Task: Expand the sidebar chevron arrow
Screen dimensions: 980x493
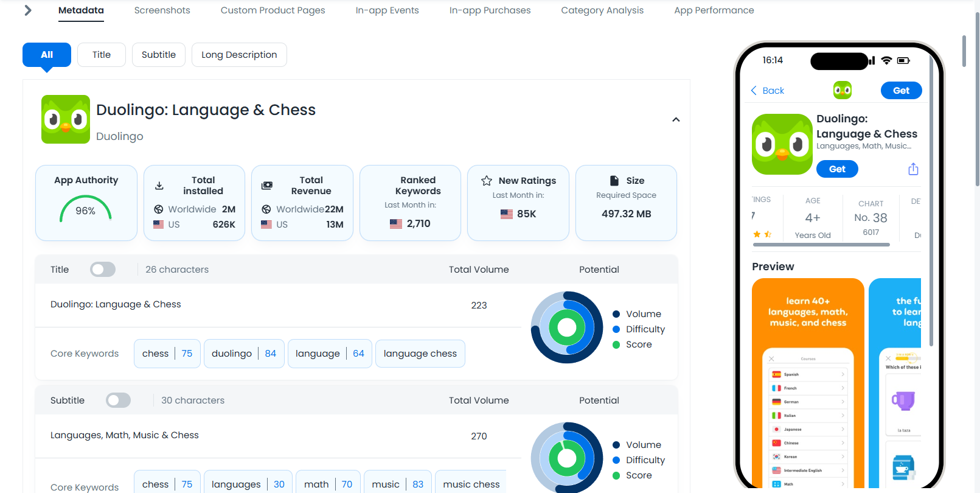Action: [27, 10]
